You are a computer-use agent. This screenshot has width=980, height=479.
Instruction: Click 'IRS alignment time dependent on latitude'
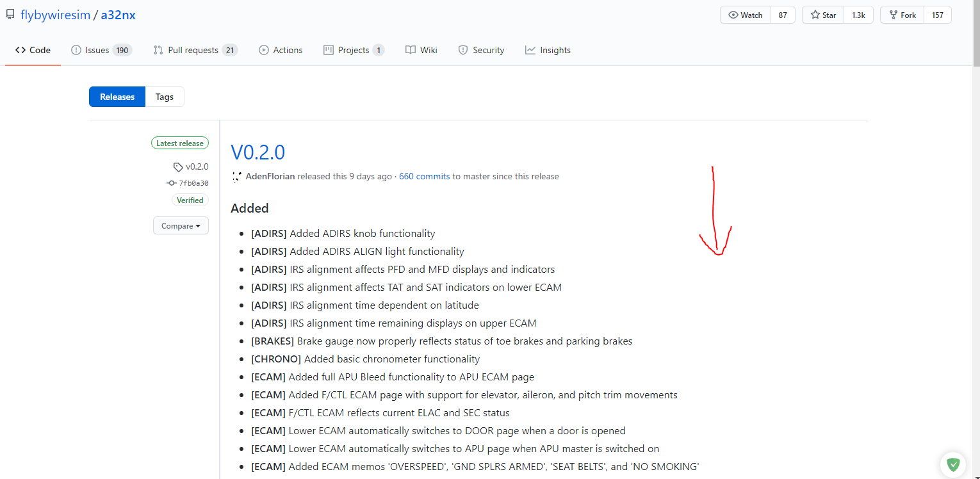tap(365, 305)
